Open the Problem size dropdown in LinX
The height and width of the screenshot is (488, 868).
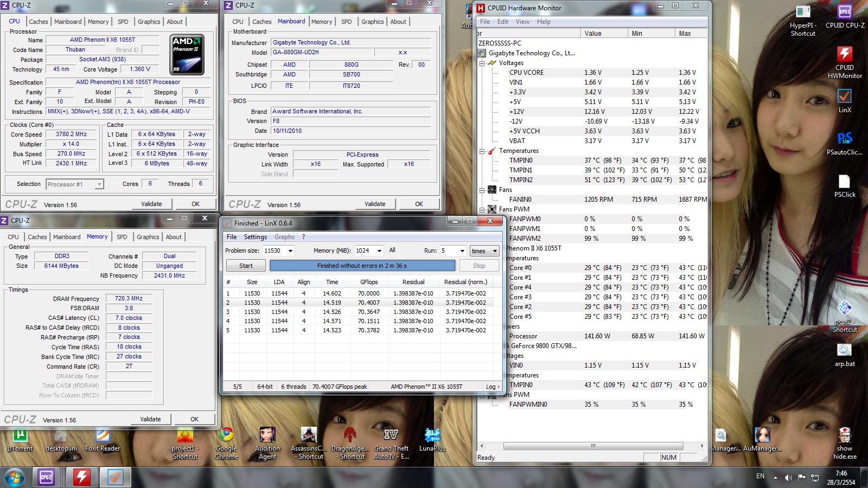pyautogui.click(x=290, y=251)
